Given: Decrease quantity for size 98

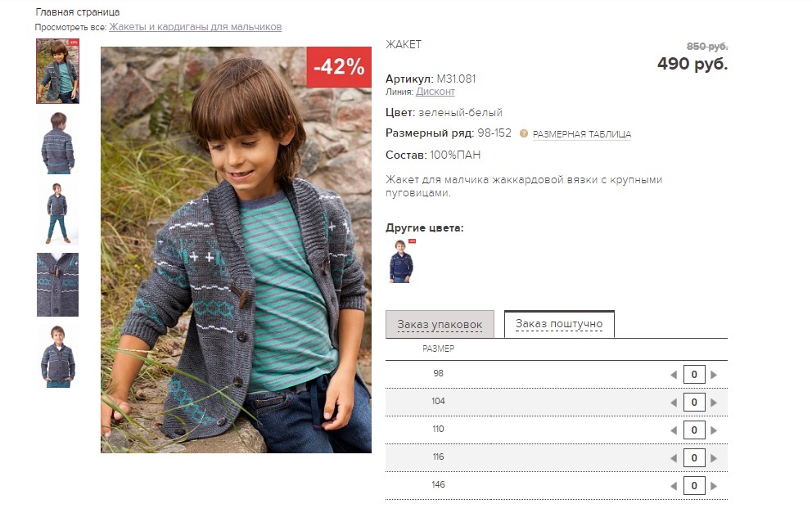Looking at the screenshot, I should coord(674,375).
